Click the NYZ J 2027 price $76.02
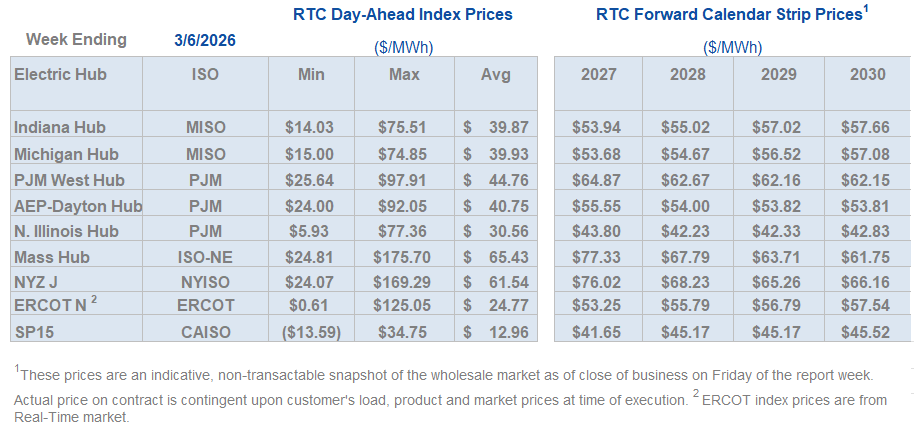The height and width of the screenshot is (429, 914). (x=598, y=283)
